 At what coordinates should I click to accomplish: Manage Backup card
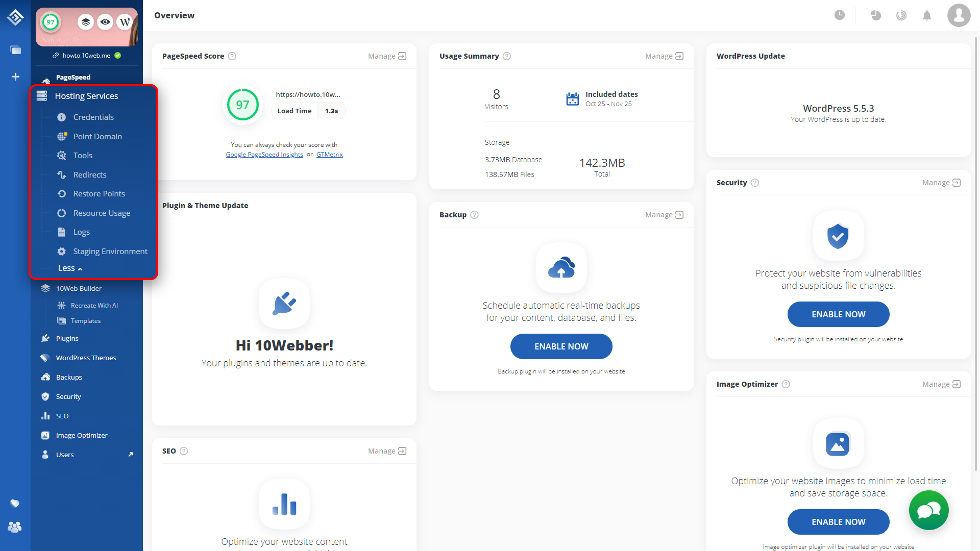tap(664, 215)
